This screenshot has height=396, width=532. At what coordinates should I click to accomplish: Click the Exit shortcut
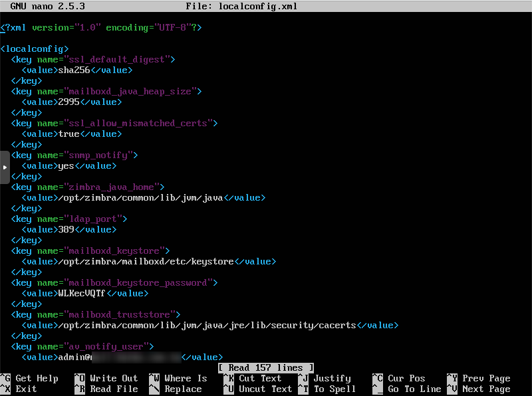[x=19, y=389]
